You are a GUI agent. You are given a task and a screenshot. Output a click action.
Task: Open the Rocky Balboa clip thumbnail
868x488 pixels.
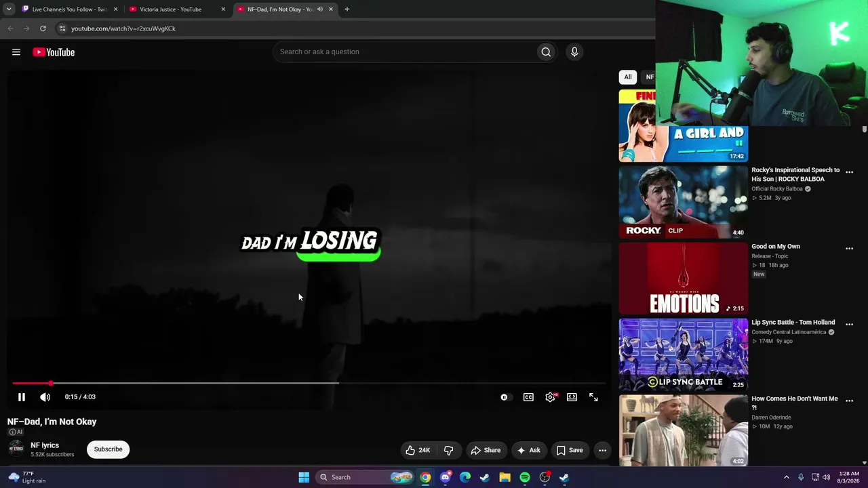click(x=684, y=202)
